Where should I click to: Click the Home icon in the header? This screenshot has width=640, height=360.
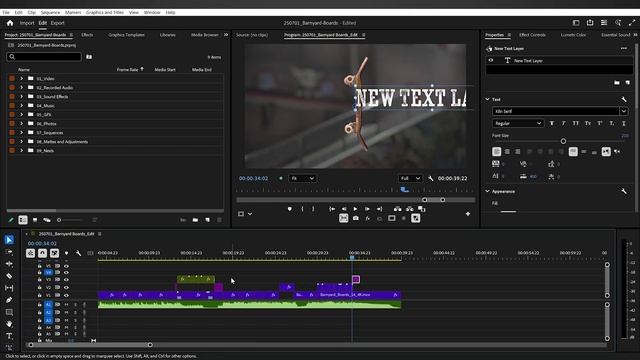tap(10, 23)
